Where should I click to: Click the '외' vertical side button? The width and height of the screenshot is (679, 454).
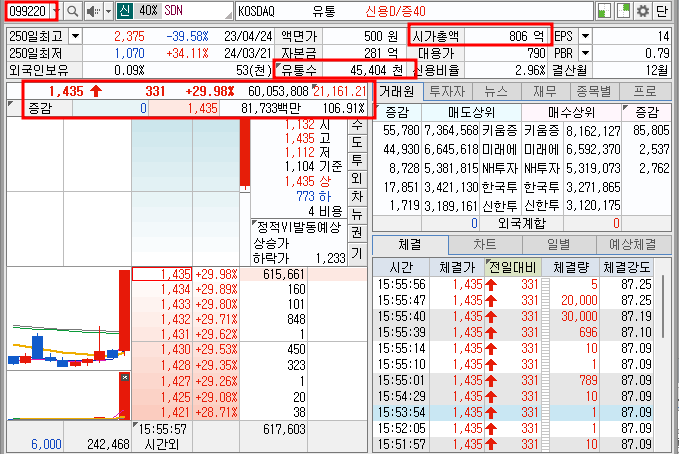(357, 178)
